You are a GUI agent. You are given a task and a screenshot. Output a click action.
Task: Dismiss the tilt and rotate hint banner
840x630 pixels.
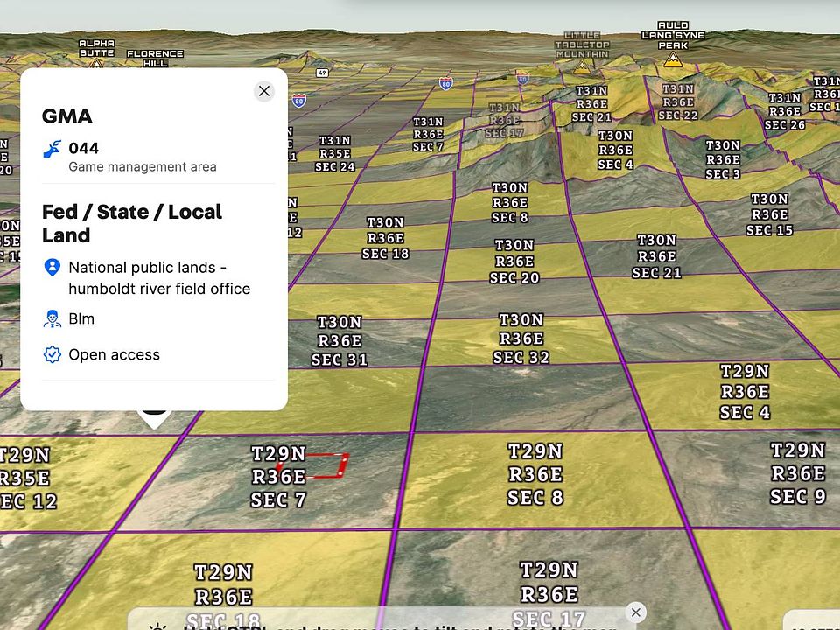point(636,612)
